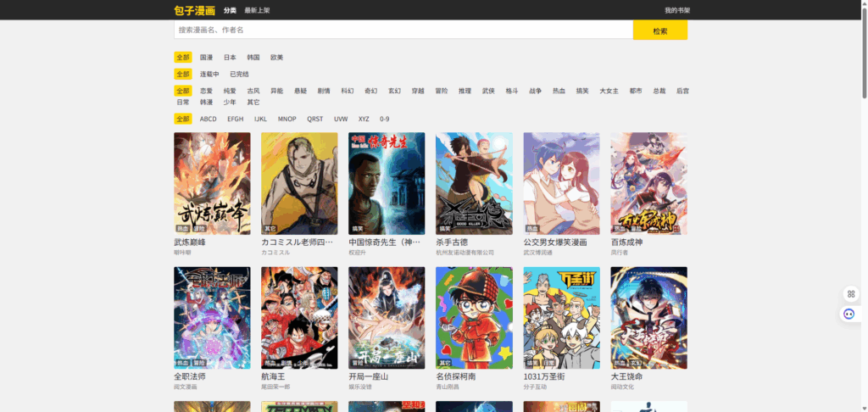The image size is (868, 412).
Task: Filter titles by letters EFGH
Action: coord(236,119)
